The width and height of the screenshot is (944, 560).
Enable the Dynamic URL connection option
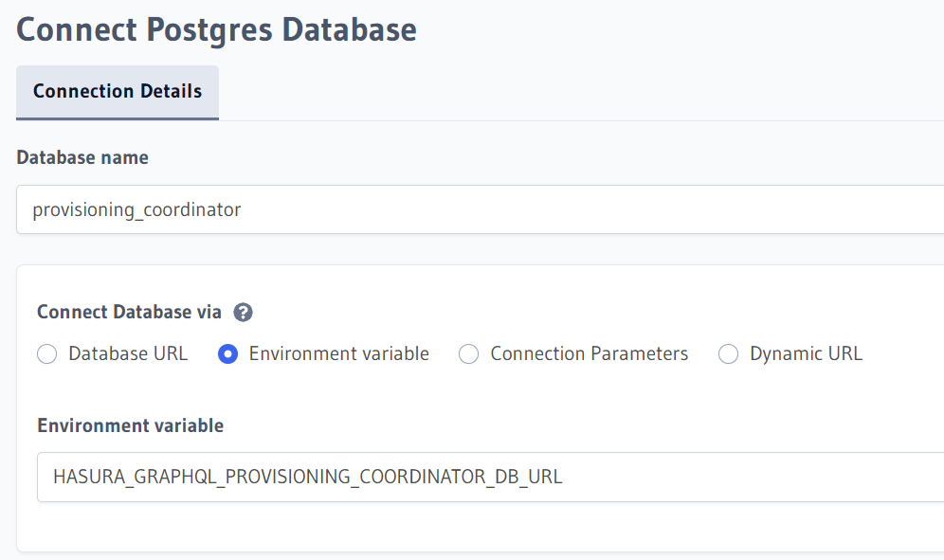point(728,353)
